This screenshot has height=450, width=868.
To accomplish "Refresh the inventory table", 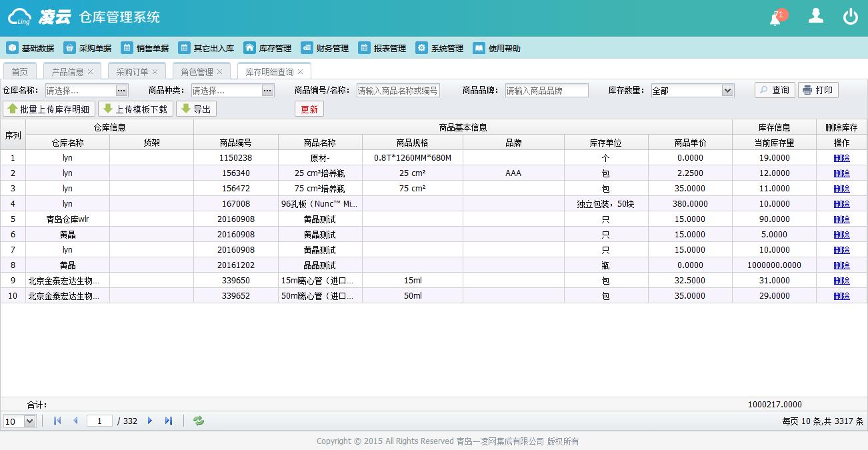I will click(199, 421).
